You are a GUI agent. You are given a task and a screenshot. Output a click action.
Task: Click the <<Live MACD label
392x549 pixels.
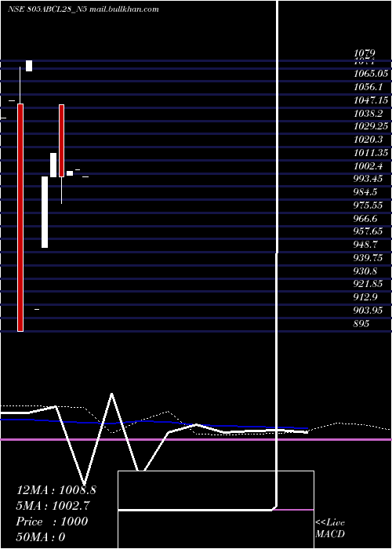(330, 528)
